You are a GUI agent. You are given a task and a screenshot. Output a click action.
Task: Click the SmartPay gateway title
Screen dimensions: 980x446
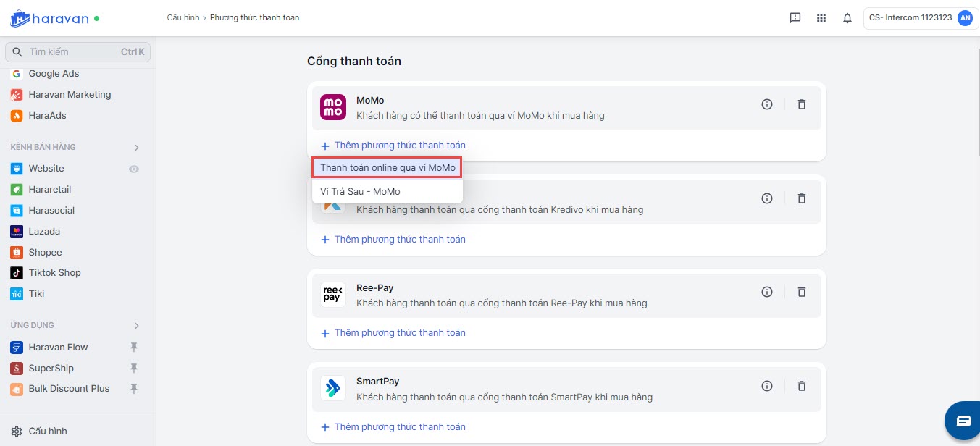pos(378,382)
